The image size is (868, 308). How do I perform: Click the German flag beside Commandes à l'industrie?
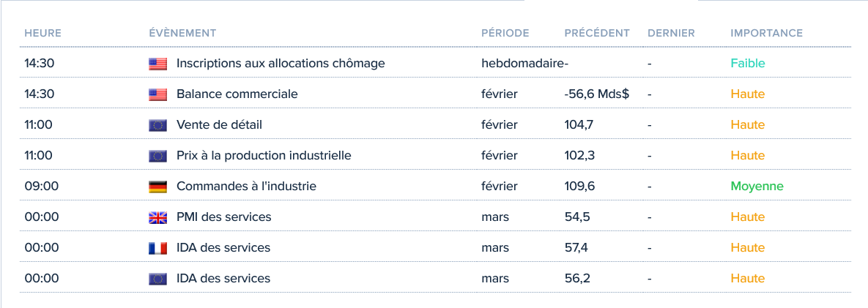tap(157, 187)
